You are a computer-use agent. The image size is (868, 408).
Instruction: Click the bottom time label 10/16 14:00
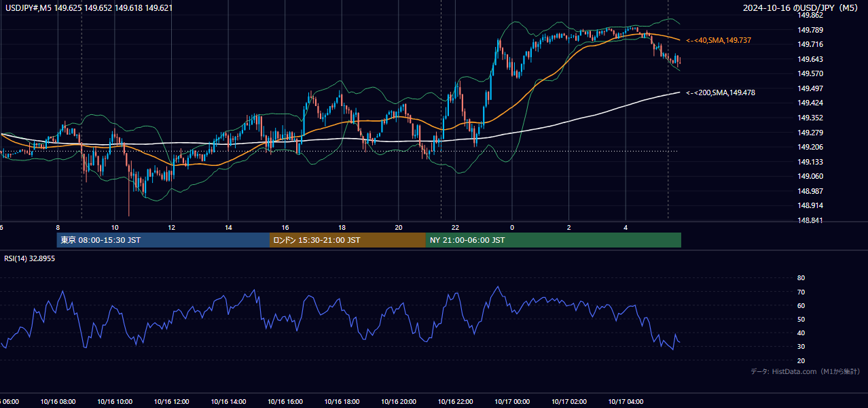point(228,402)
